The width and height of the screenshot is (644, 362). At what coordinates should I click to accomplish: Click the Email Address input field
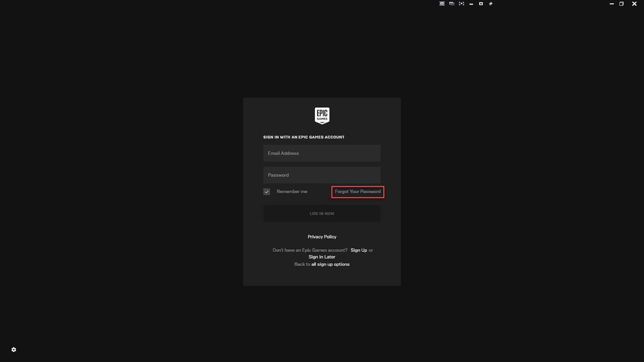(322, 153)
